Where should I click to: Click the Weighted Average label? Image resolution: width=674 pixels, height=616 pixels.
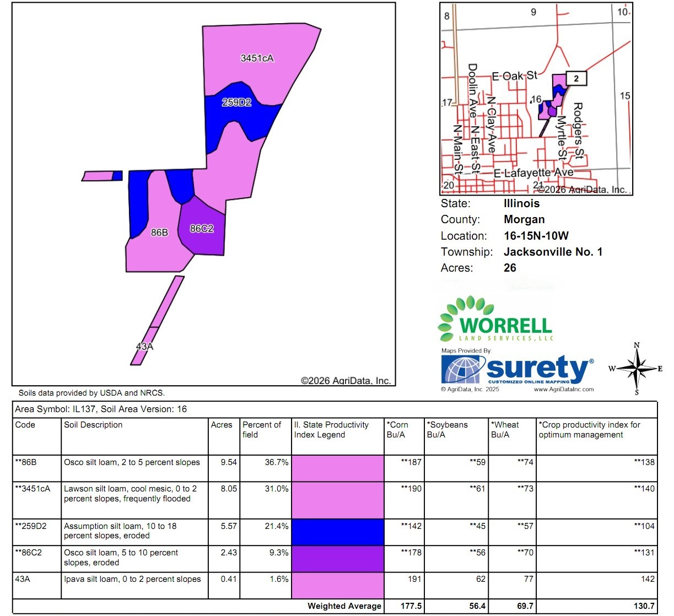344,606
